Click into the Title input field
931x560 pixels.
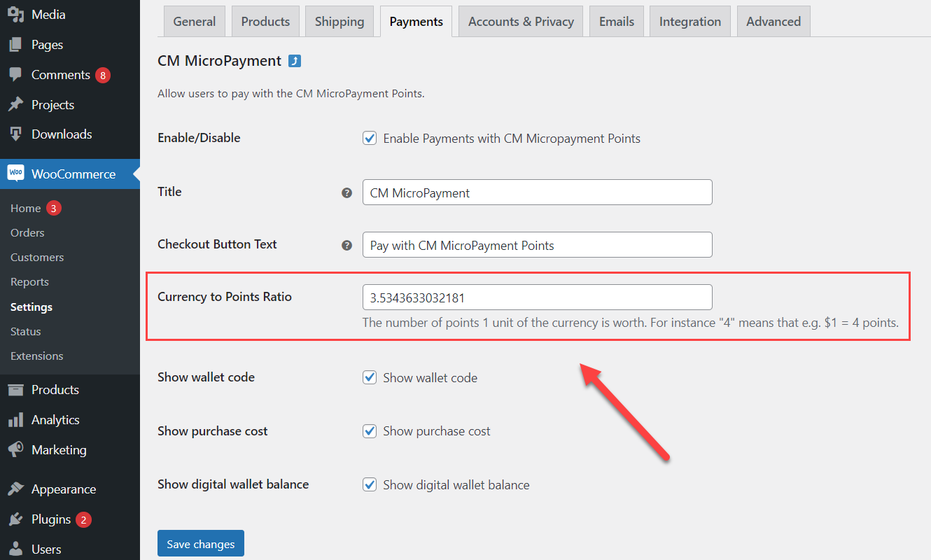click(x=538, y=192)
